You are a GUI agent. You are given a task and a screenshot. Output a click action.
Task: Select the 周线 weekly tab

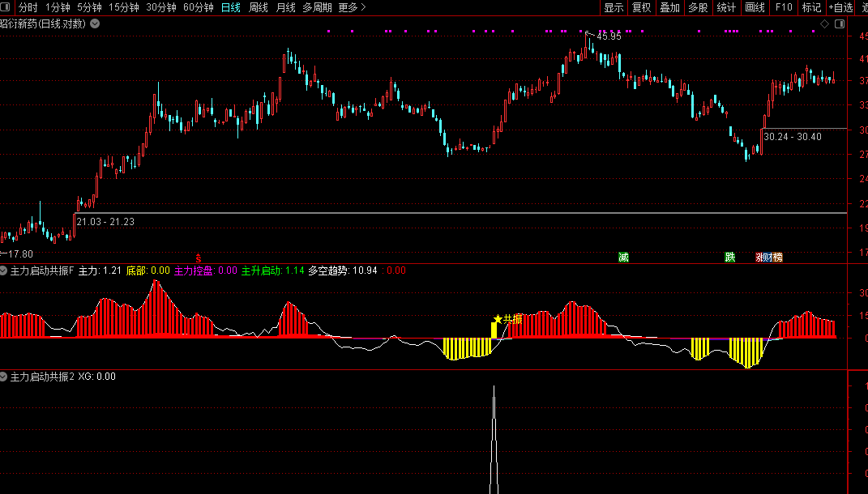[258, 7]
